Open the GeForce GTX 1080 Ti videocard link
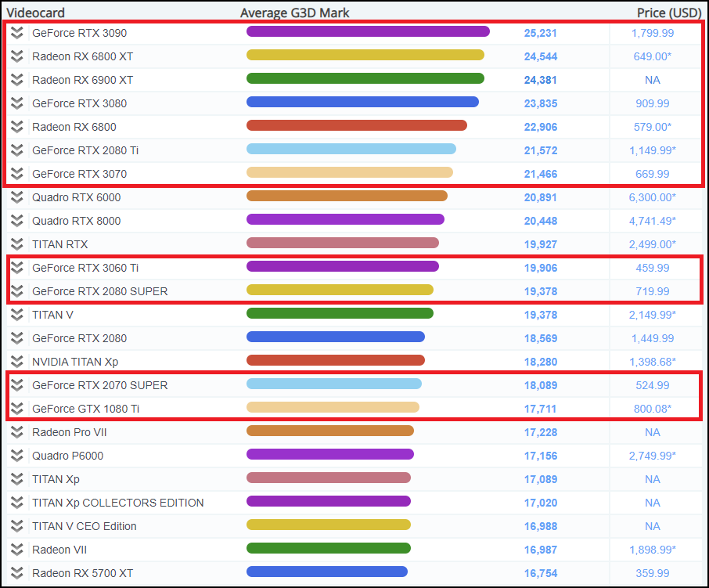Viewport: 709px width, 588px height. (x=86, y=409)
